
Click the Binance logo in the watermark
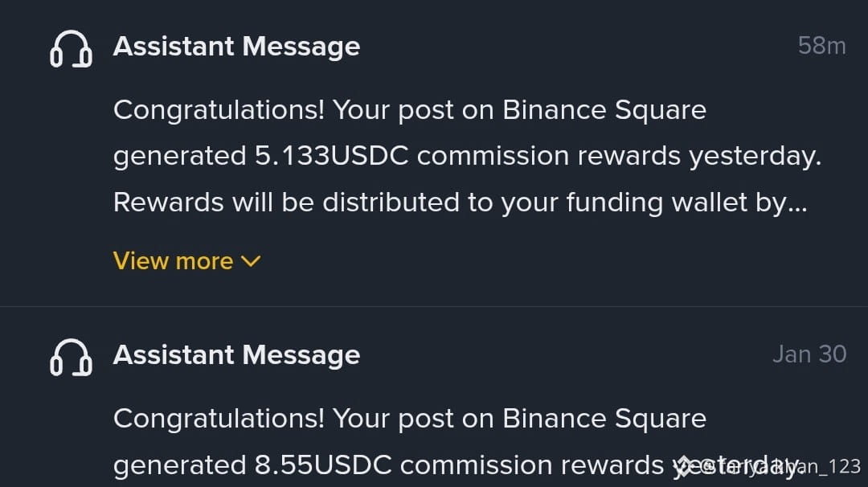coord(684,467)
